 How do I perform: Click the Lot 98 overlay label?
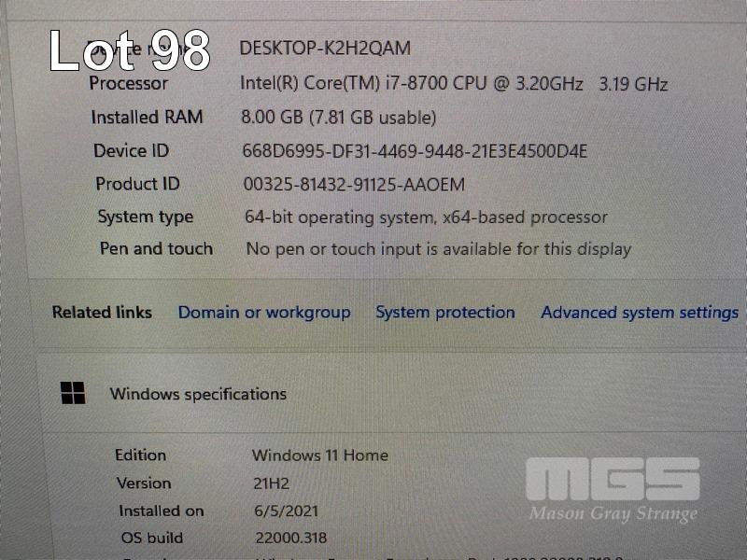pos(130,50)
